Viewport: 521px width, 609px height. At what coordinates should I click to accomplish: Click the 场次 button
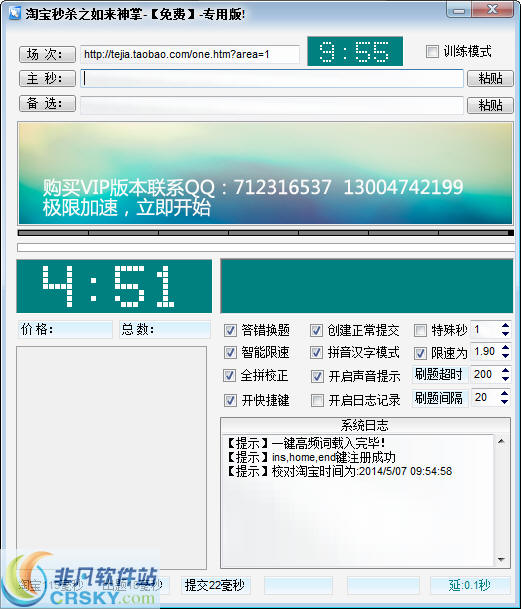[47, 54]
